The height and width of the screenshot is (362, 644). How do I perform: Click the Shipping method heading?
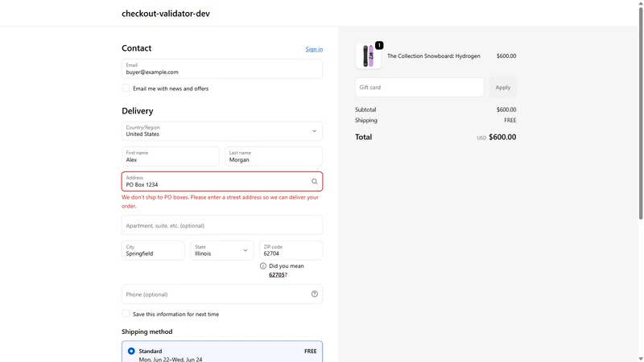point(147,331)
